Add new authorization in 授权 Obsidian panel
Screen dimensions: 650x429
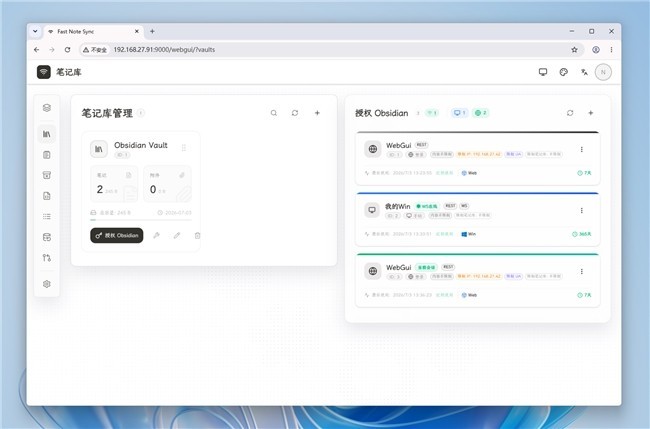point(591,113)
